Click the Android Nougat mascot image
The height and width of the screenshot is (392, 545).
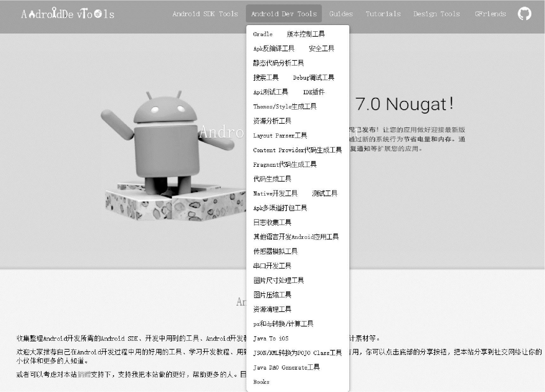[x=174, y=156]
